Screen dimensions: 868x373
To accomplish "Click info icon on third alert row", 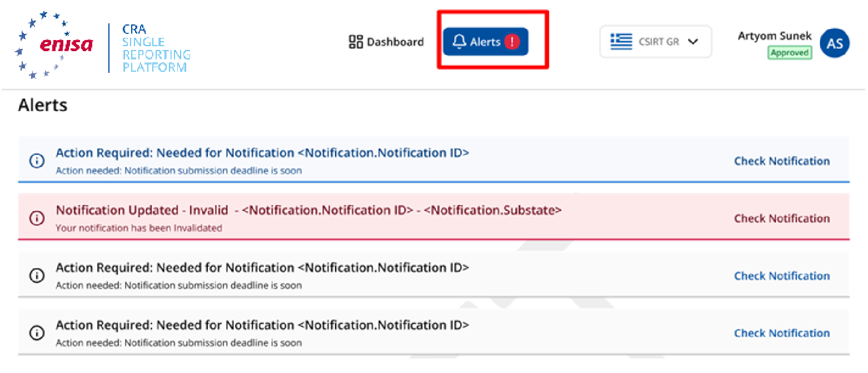I will click(x=37, y=276).
